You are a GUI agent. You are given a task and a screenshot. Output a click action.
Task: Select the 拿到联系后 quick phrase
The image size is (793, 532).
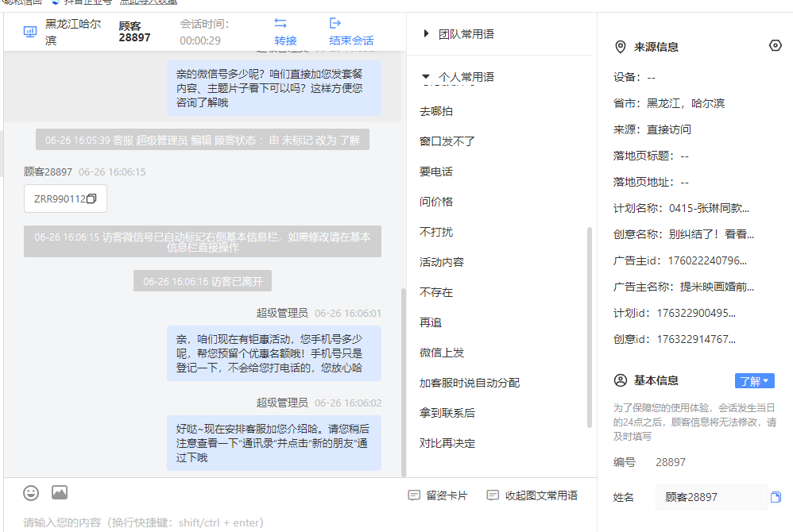click(x=447, y=413)
